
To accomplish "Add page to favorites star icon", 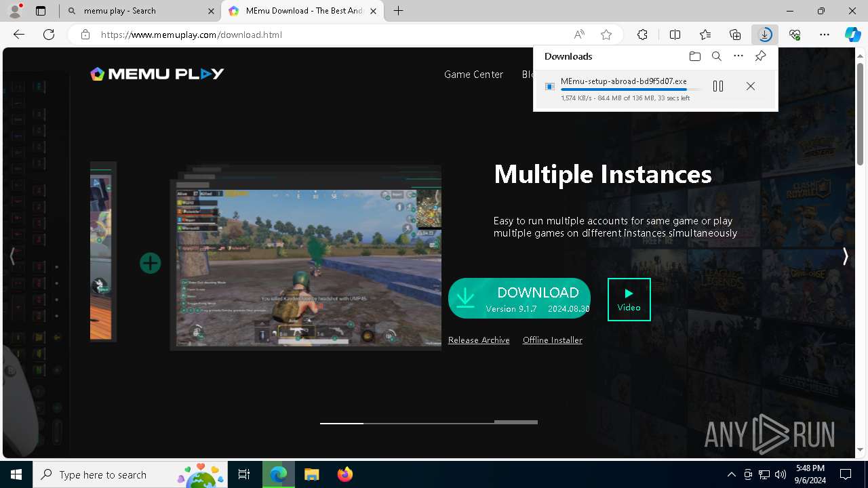I will point(606,35).
